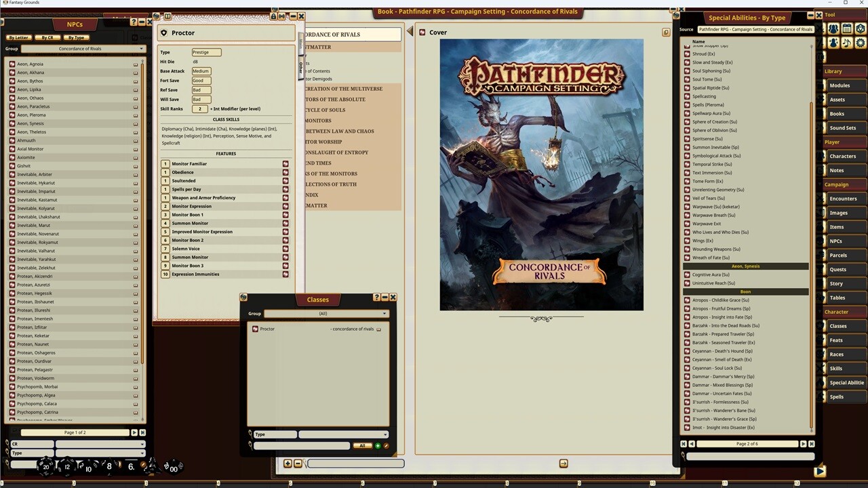Open the Group dropdown showing Concordance of Rivals
Screen dimensions: 868x488
pyautogui.click(x=81, y=48)
